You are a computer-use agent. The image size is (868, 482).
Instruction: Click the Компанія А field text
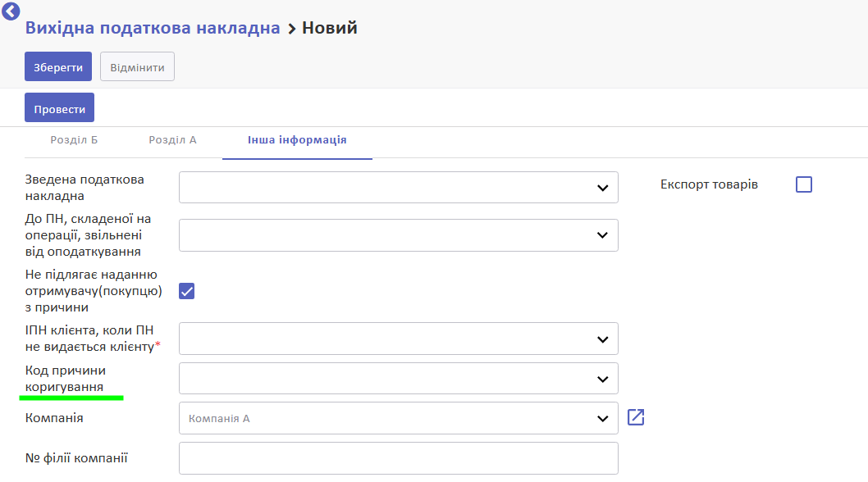219,419
